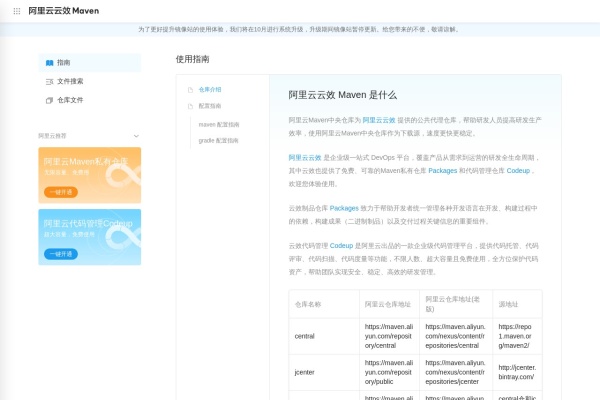Viewport: 600px width, 400px height.
Task: Open maven 配置指南 sub-item
Action: point(219,125)
